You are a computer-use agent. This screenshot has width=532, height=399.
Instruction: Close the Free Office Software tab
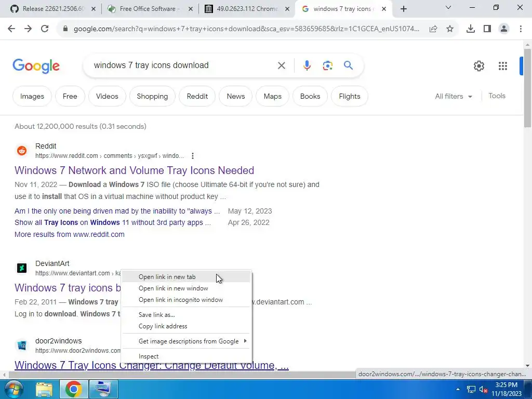(x=191, y=9)
